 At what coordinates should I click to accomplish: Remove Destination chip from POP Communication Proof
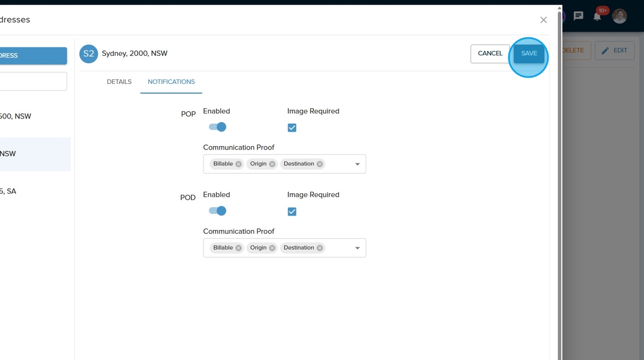[x=320, y=164]
